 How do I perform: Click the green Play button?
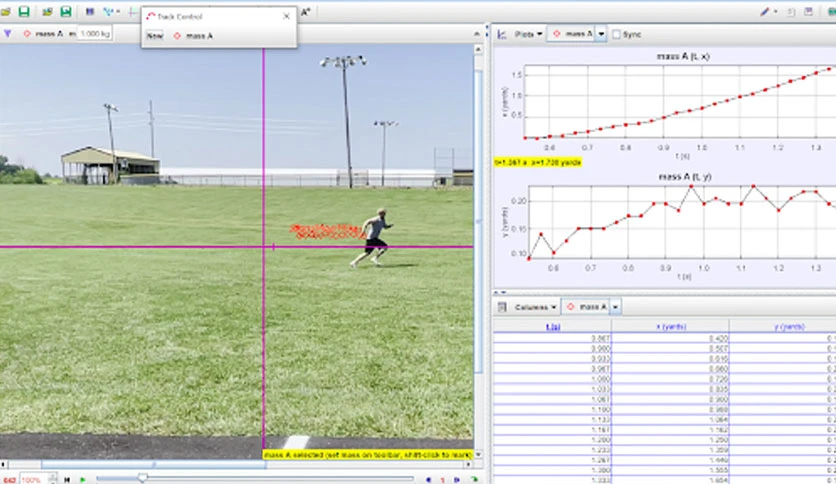83,480
